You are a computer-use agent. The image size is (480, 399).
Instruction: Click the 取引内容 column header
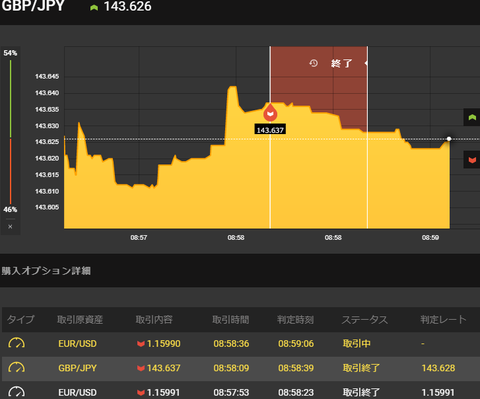click(x=154, y=319)
